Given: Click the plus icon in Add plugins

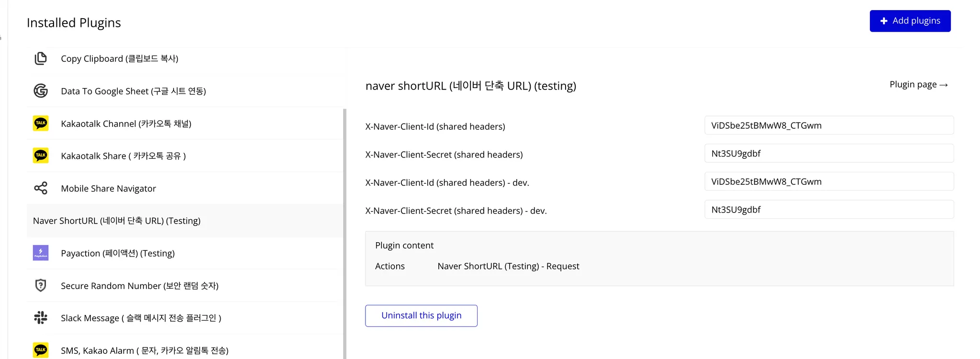Looking at the screenshot, I should (884, 21).
